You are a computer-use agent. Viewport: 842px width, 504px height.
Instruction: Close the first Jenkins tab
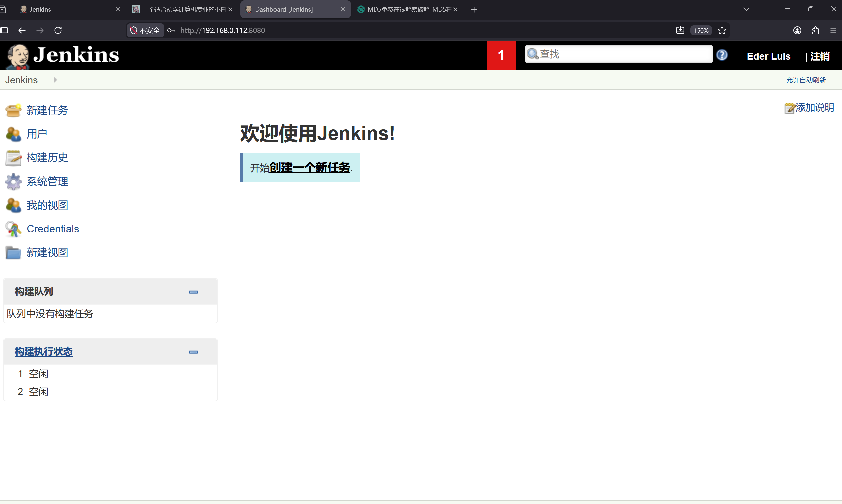118,10
